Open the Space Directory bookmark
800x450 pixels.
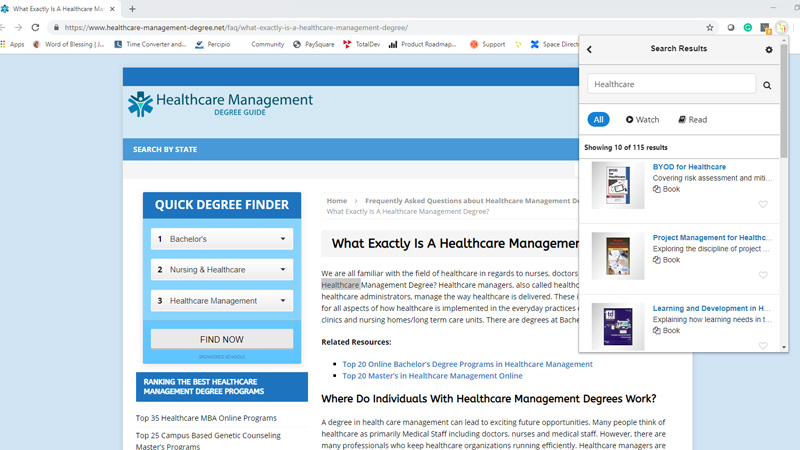click(x=554, y=44)
